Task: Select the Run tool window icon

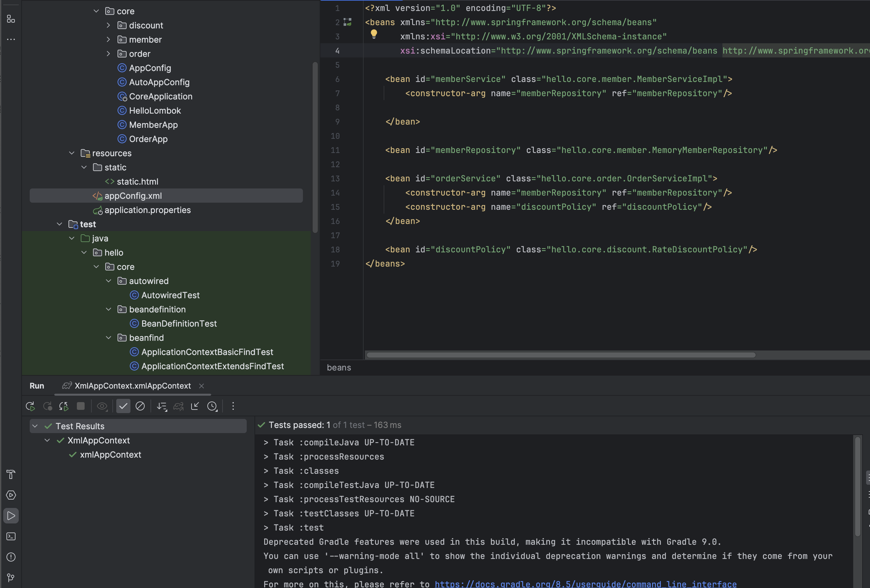Action: point(11,516)
